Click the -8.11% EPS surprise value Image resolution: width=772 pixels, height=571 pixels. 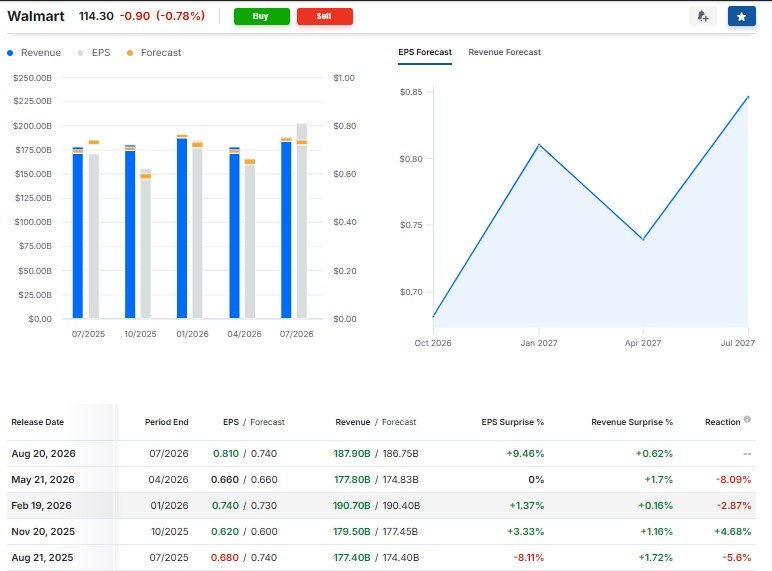pos(529,558)
